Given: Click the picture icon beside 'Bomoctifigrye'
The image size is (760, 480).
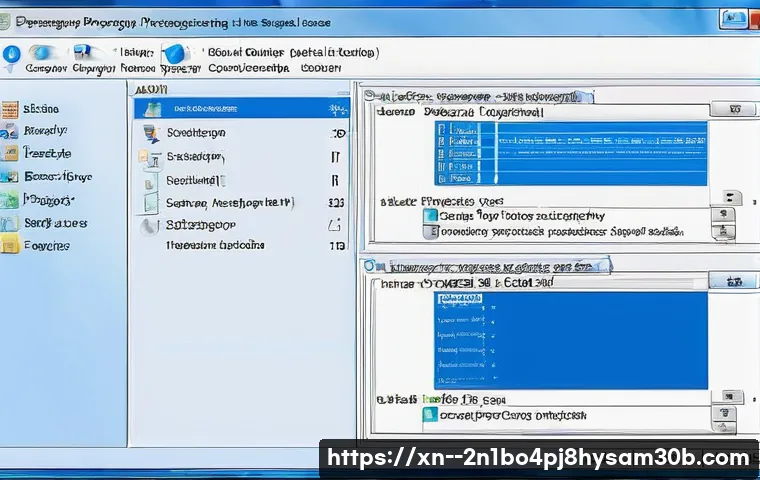Looking at the screenshot, I should click(x=9, y=177).
